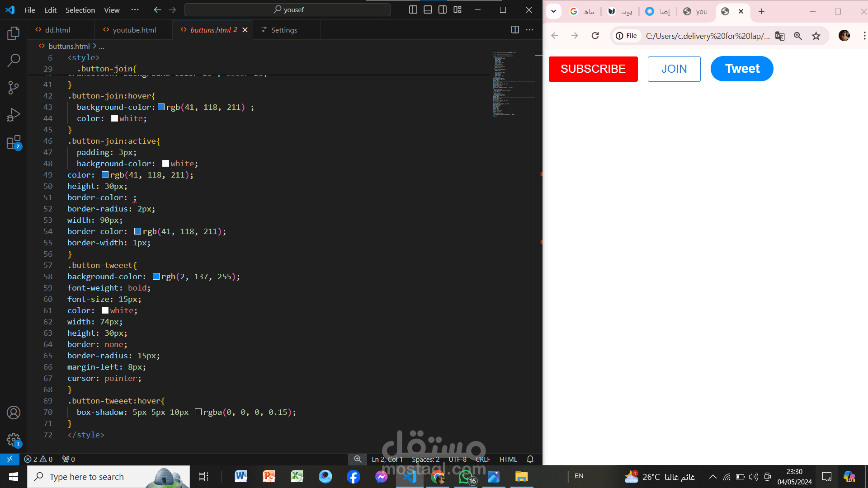This screenshot has height=488, width=868.
Task: Open the Manage gear menu
Action: [14, 440]
